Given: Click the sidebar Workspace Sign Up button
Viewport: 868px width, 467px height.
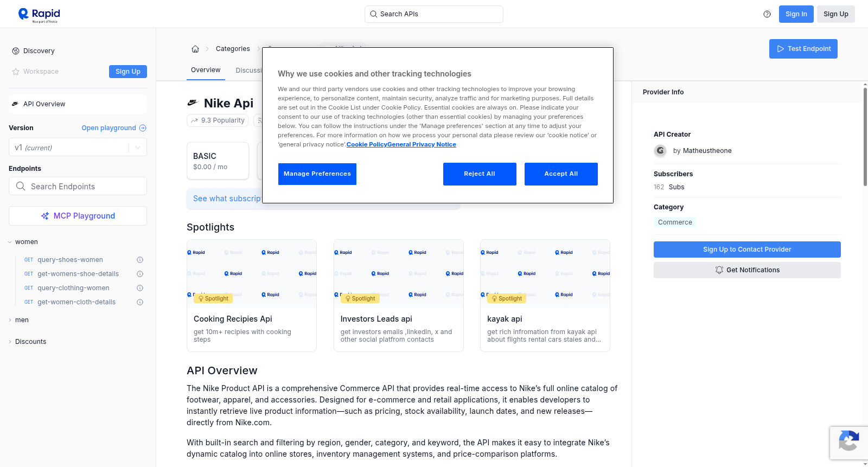Looking at the screenshot, I should click(x=128, y=72).
